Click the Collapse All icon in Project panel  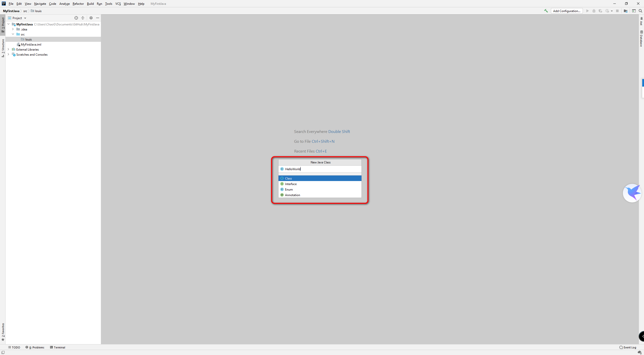(x=83, y=18)
